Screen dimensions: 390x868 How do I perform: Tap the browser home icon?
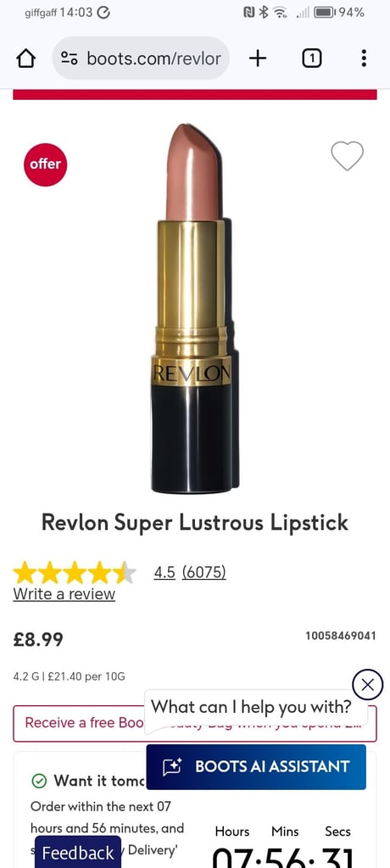[26, 58]
